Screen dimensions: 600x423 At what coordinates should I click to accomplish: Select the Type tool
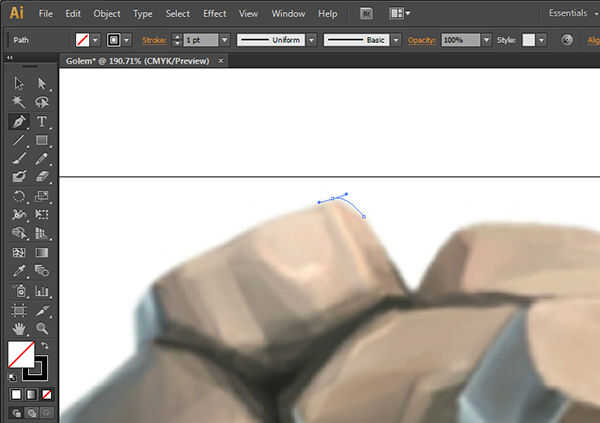click(x=41, y=121)
